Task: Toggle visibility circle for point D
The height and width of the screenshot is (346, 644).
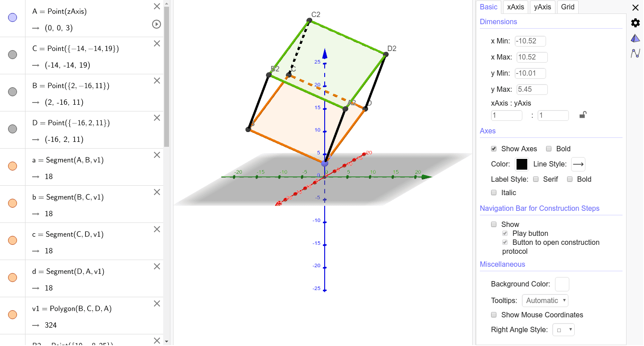Action: pos(13,129)
